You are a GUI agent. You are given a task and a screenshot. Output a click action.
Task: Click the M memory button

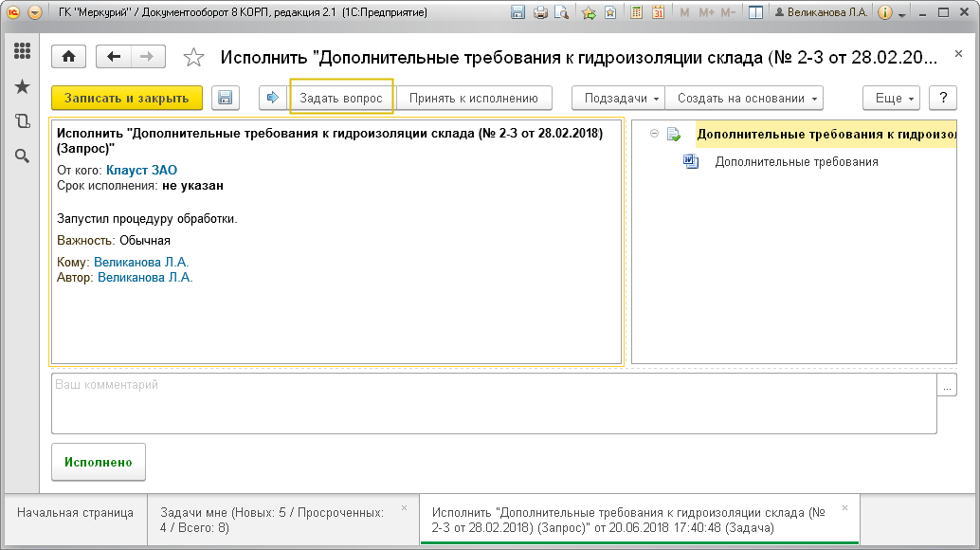684,12
